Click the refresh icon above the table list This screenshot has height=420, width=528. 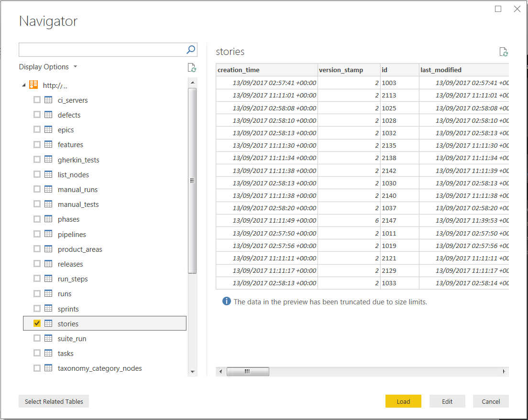(192, 68)
